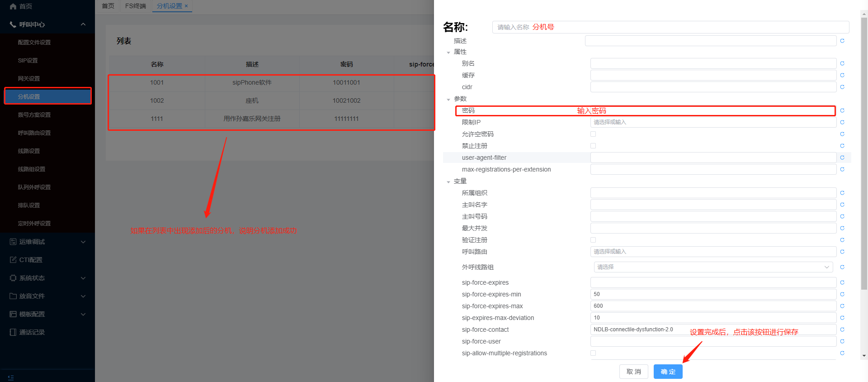
Task: Click the reset icon beside 描述 field
Action: click(842, 41)
